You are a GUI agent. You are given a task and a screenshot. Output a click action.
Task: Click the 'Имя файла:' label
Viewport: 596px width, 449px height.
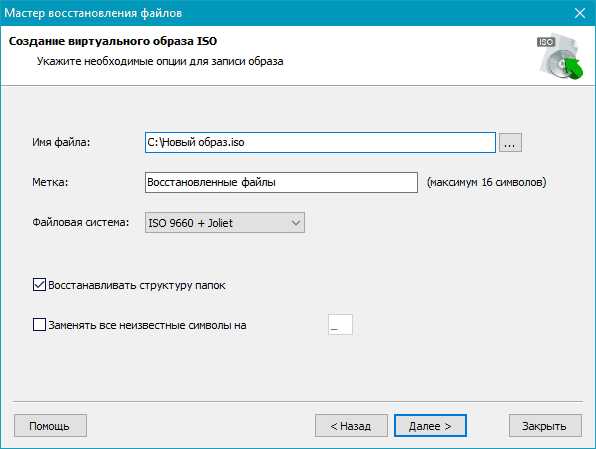[x=61, y=143]
